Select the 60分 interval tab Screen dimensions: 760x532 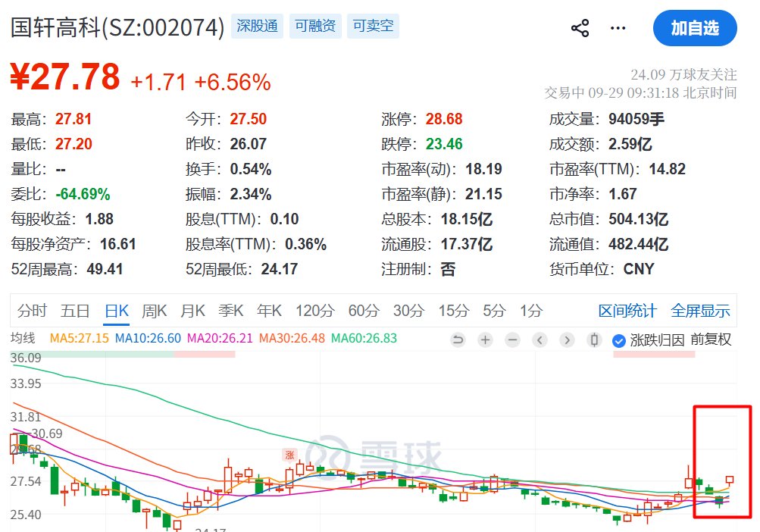click(364, 311)
